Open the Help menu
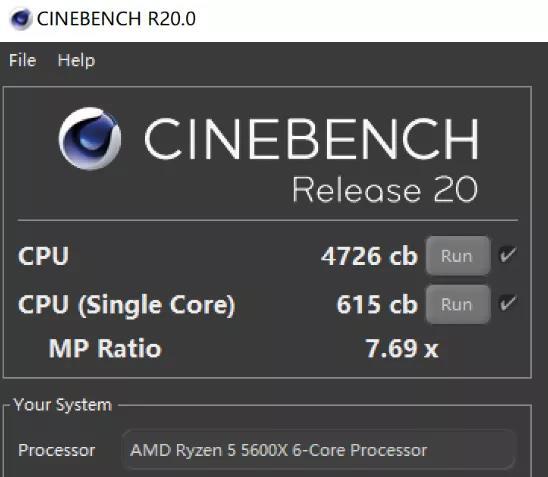The image size is (548, 477). 76,61
